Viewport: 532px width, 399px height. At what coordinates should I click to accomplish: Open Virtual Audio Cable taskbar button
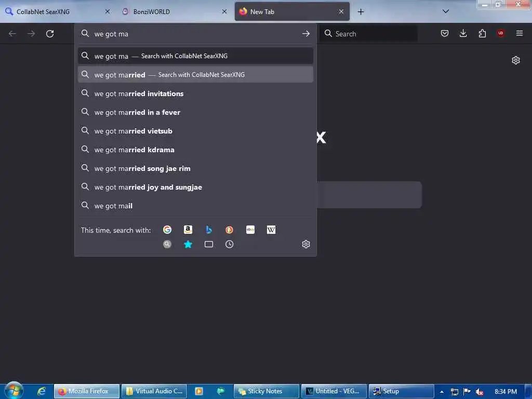(x=154, y=391)
